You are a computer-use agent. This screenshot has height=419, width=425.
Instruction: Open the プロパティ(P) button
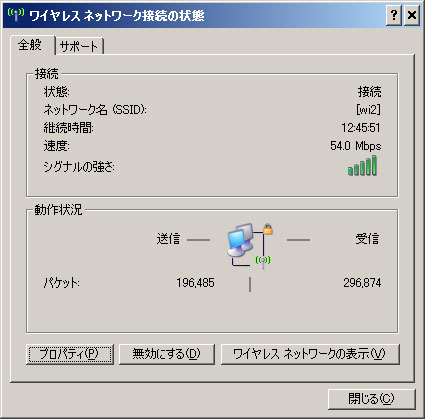click(70, 354)
